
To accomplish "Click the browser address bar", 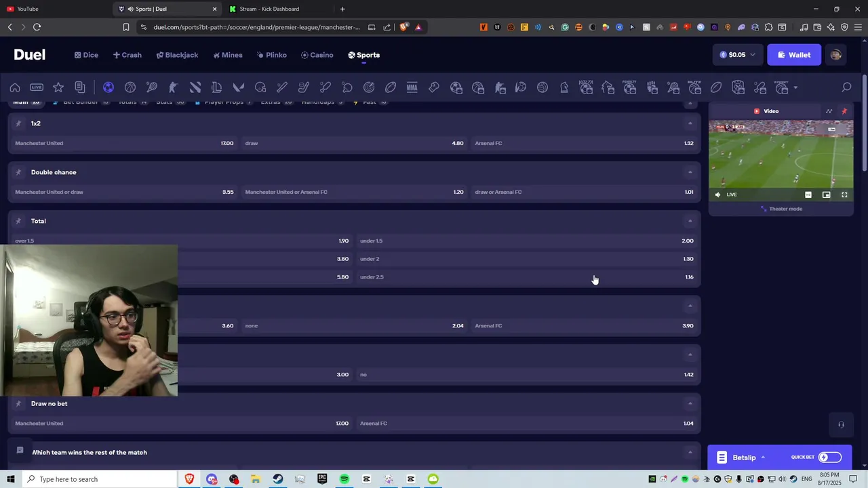I will 256,27.
